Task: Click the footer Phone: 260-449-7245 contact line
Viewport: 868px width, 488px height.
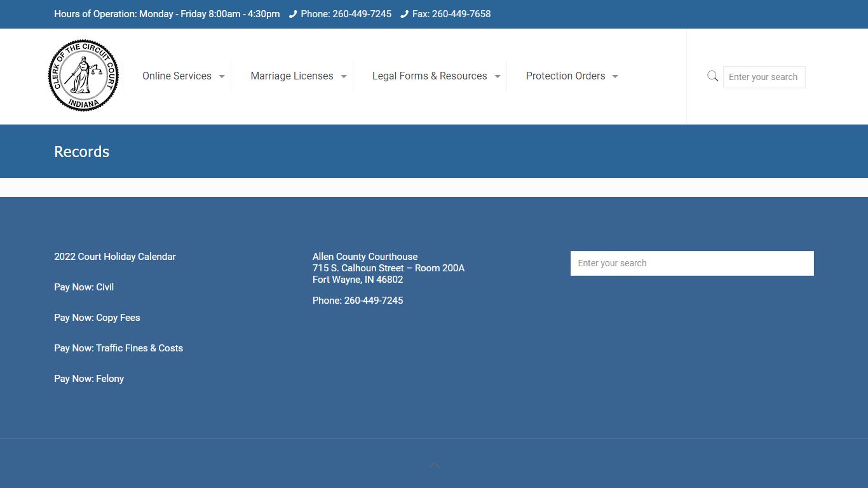Action: [358, 300]
